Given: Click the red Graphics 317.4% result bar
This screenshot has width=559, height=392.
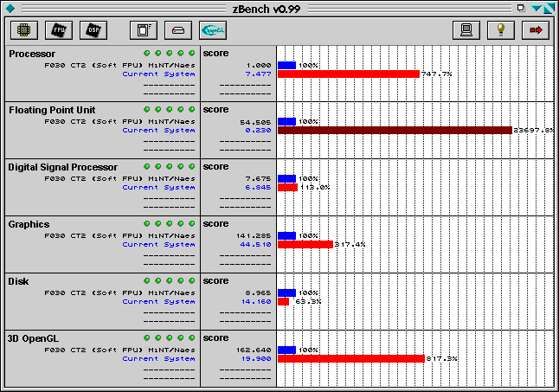Looking at the screenshot, I should 305,244.
